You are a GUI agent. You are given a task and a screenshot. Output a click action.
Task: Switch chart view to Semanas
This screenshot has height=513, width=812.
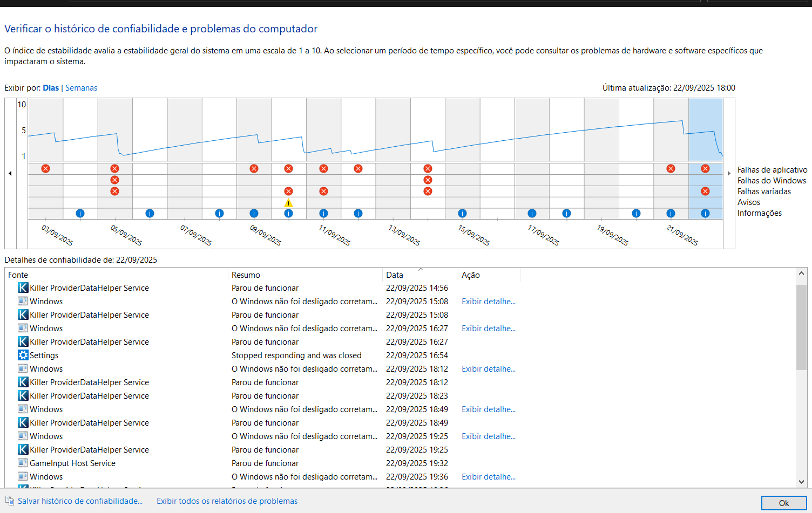coord(82,88)
